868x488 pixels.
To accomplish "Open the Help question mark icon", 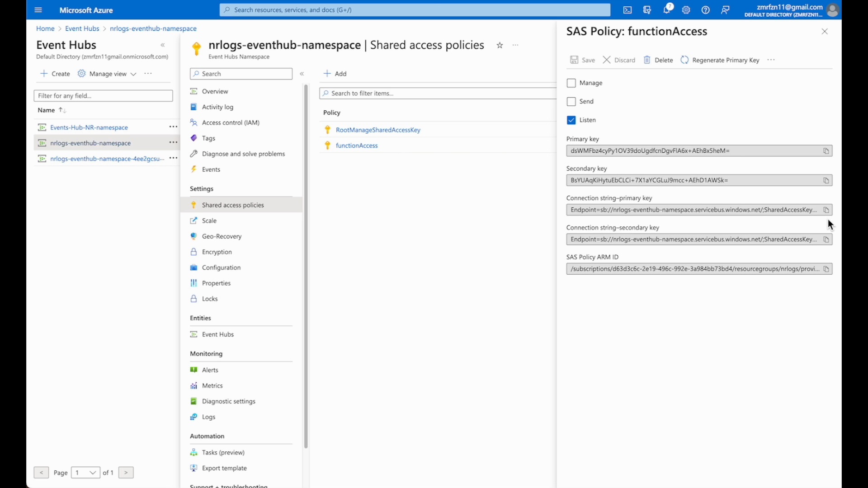I will point(706,10).
